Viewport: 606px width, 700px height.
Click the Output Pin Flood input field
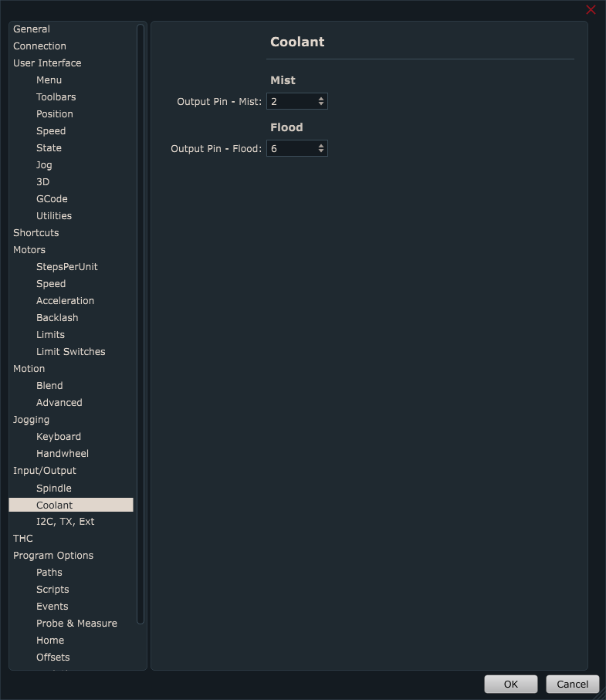pos(290,148)
